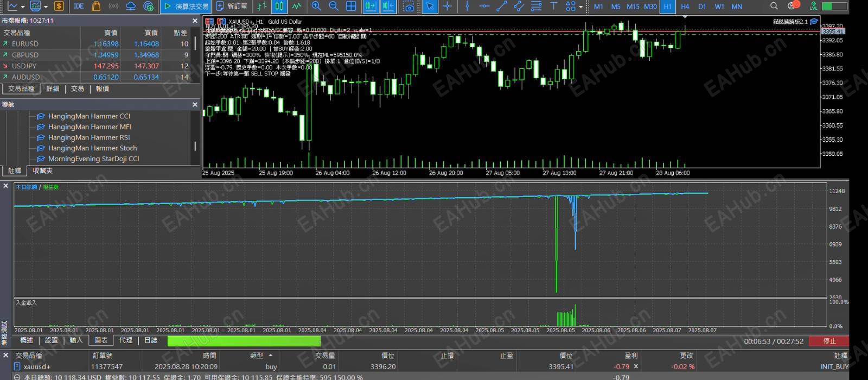Viewport: 868px width, 380px height.
Task: Open the 交易 tab in Market Watch
Action: point(77,88)
